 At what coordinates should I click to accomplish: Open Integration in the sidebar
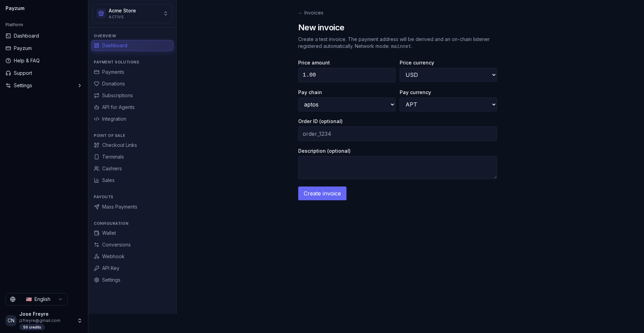[x=132, y=119]
